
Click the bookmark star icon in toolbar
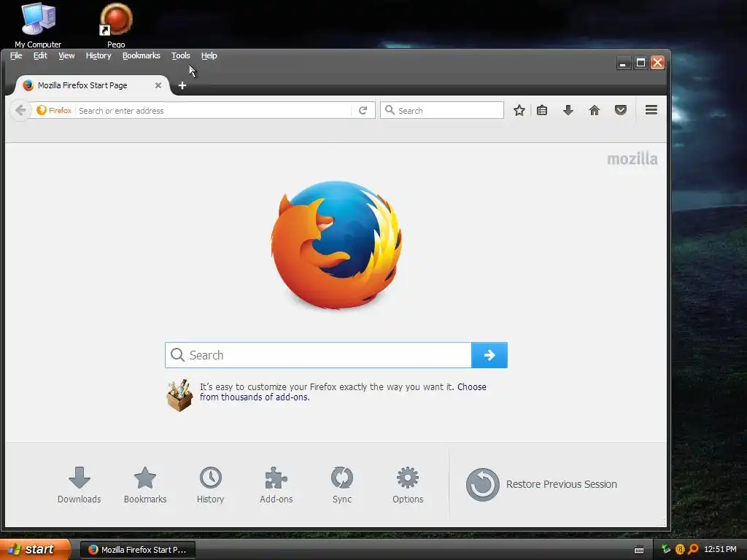pyautogui.click(x=519, y=111)
